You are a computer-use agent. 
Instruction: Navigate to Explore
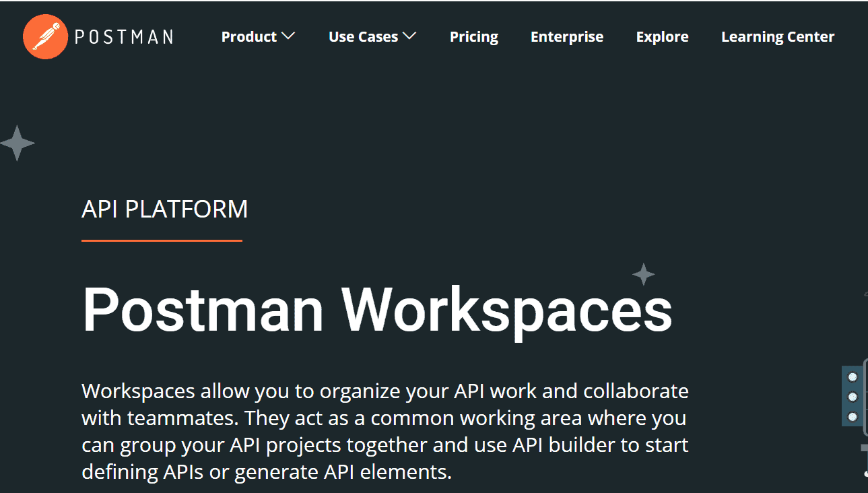click(662, 37)
